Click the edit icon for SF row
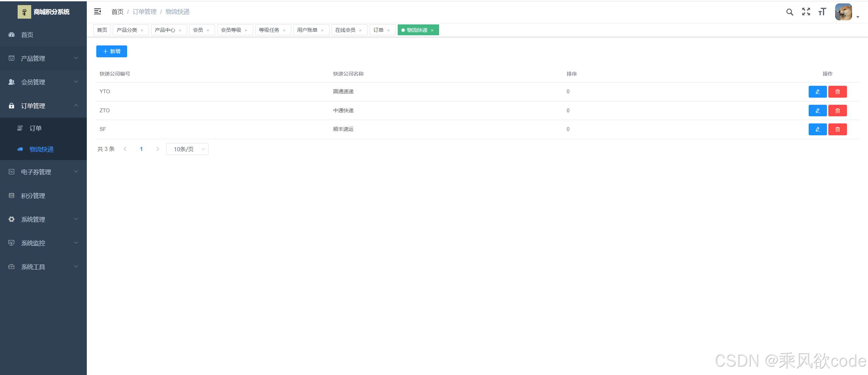This screenshot has height=375, width=868. [x=817, y=129]
